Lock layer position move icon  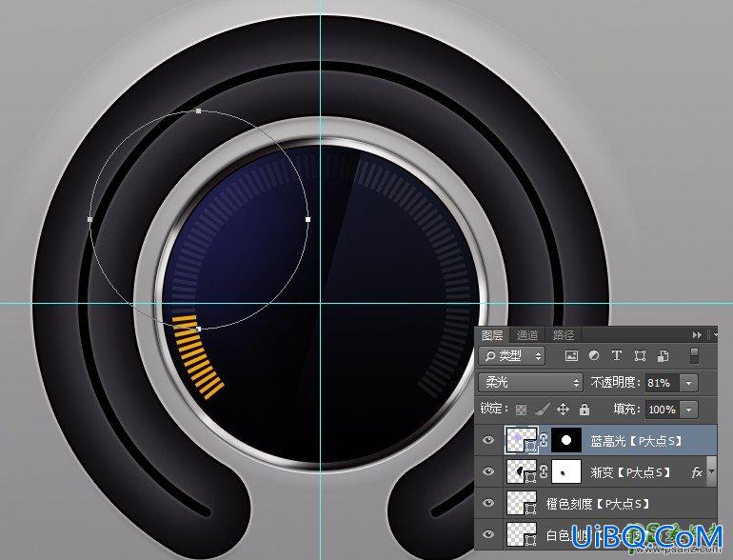point(563,410)
